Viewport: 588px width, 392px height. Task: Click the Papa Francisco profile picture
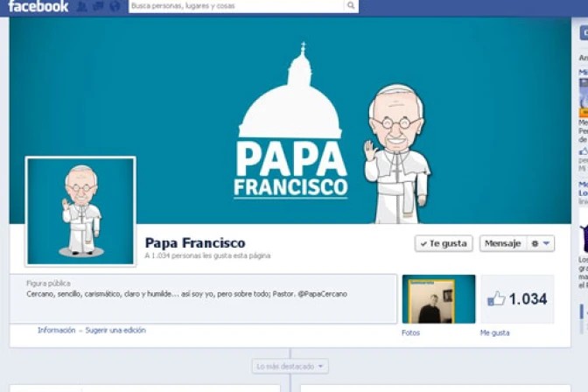(80, 211)
